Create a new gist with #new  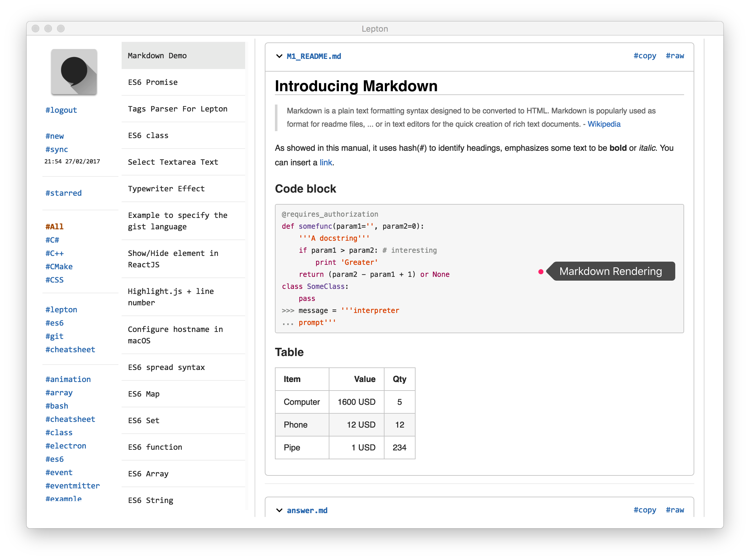tap(54, 136)
